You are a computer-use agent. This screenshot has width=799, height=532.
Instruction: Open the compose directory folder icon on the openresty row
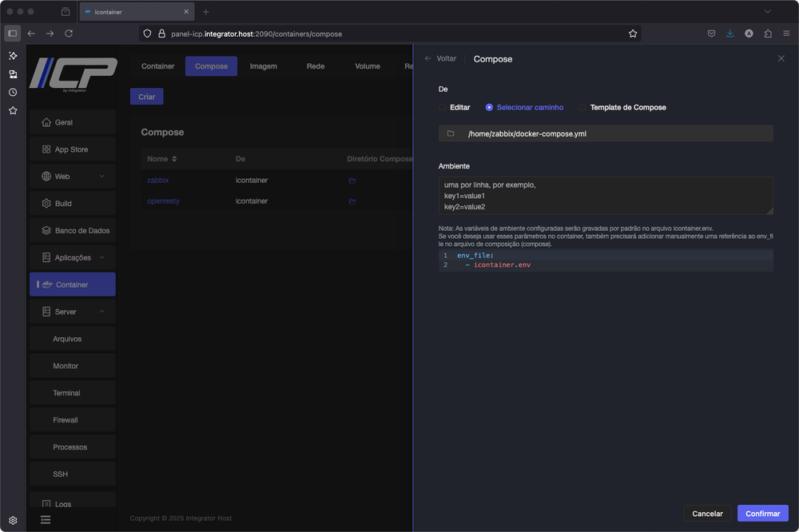pos(352,200)
